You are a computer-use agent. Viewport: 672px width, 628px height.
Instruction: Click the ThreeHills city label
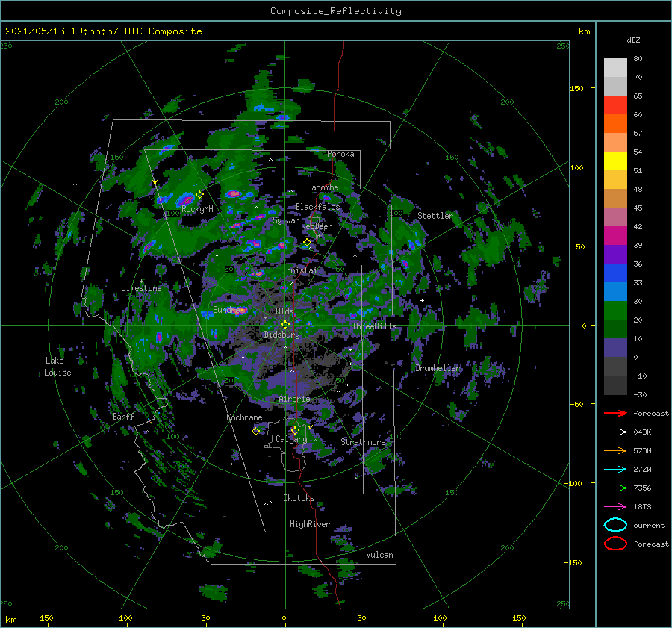click(x=374, y=326)
